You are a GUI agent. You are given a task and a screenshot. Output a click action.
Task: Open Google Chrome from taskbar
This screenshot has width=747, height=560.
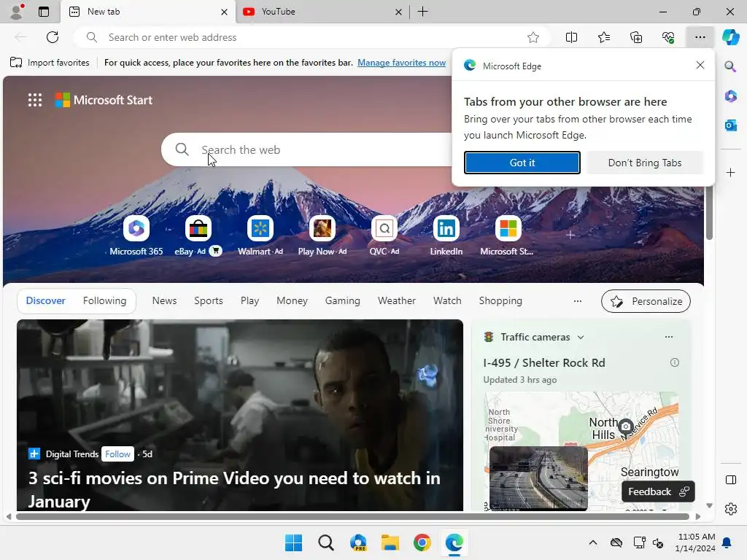(x=422, y=542)
